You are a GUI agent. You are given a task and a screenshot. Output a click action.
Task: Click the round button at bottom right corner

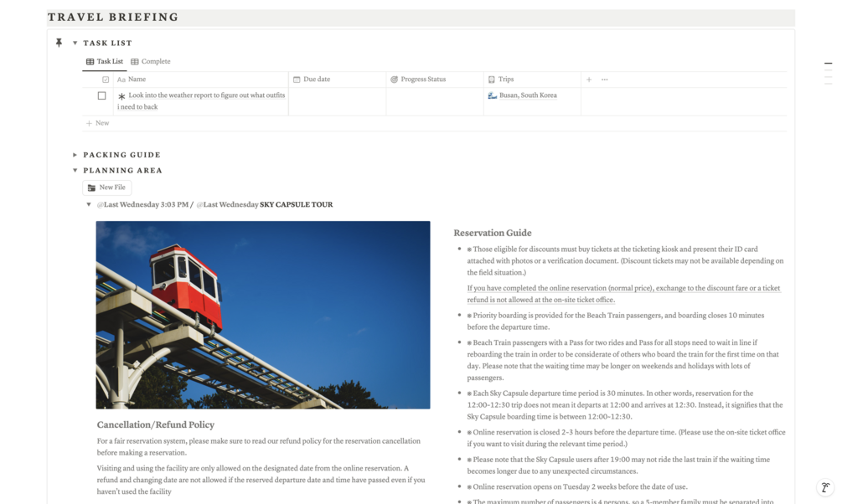coord(824,487)
